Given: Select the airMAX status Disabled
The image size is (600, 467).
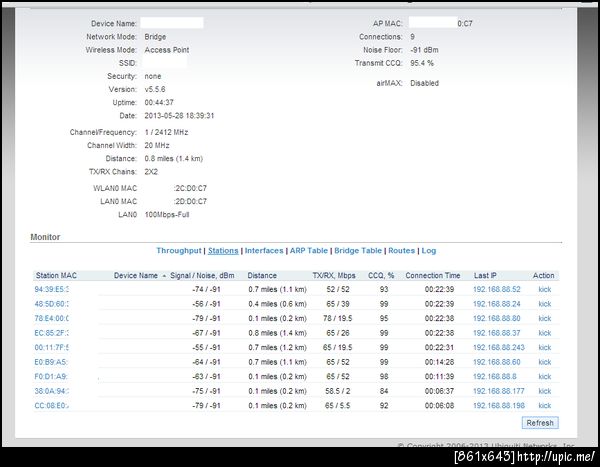Looking at the screenshot, I should point(424,83).
